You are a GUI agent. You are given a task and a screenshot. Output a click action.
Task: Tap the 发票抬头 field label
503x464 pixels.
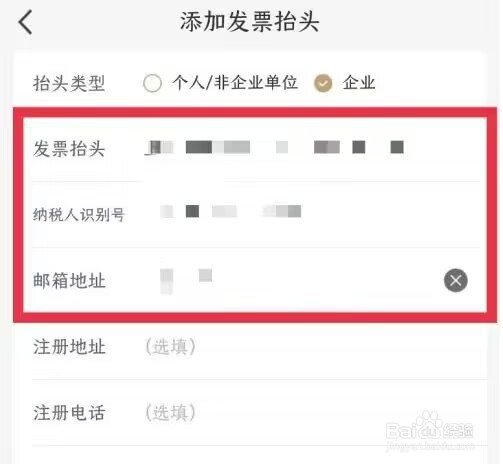pyautogui.click(x=69, y=148)
